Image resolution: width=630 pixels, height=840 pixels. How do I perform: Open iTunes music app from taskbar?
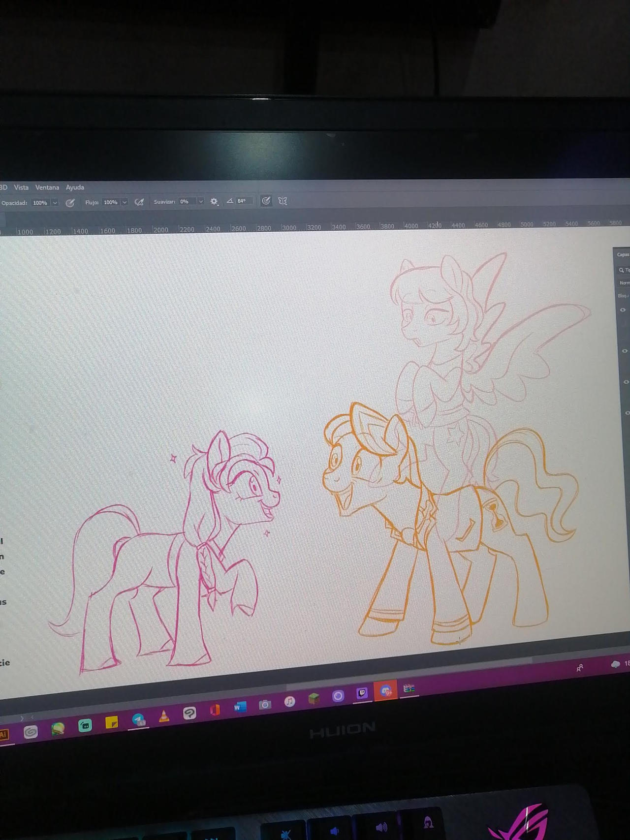[x=289, y=701]
